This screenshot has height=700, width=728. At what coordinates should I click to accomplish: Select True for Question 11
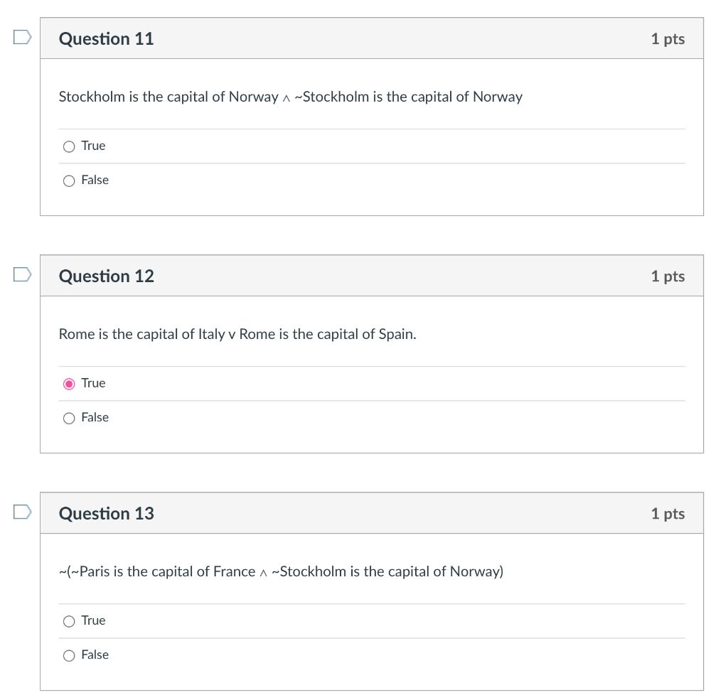[x=69, y=146]
